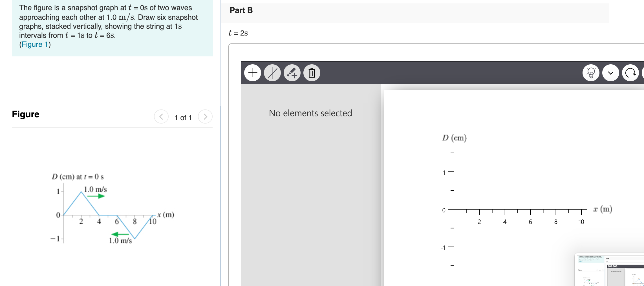Click the 1 of 1 page indicator
The image size is (644, 286).
(x=183, y=118)
